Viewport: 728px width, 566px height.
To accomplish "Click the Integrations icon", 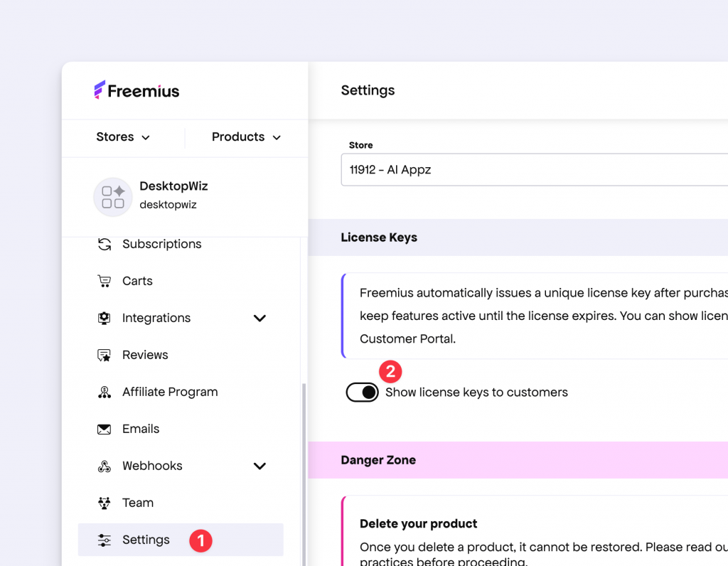I will pyautogui.click(x=105, y=318).
